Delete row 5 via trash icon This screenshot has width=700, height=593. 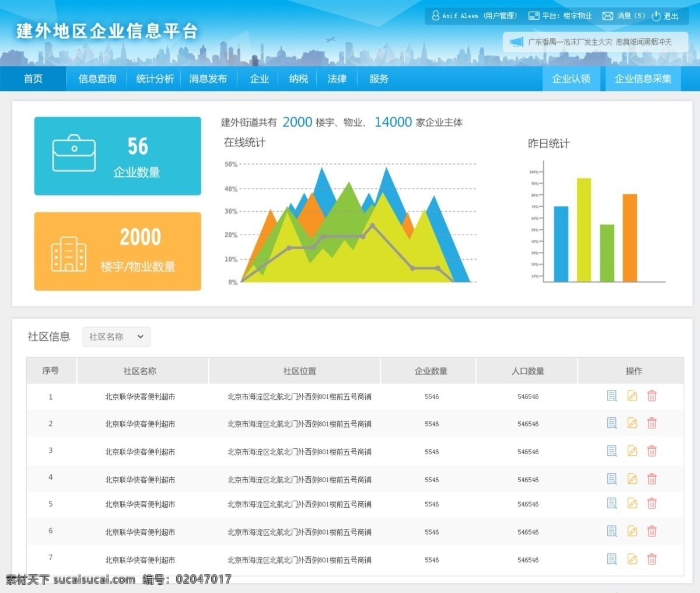(x=652, y=503)
